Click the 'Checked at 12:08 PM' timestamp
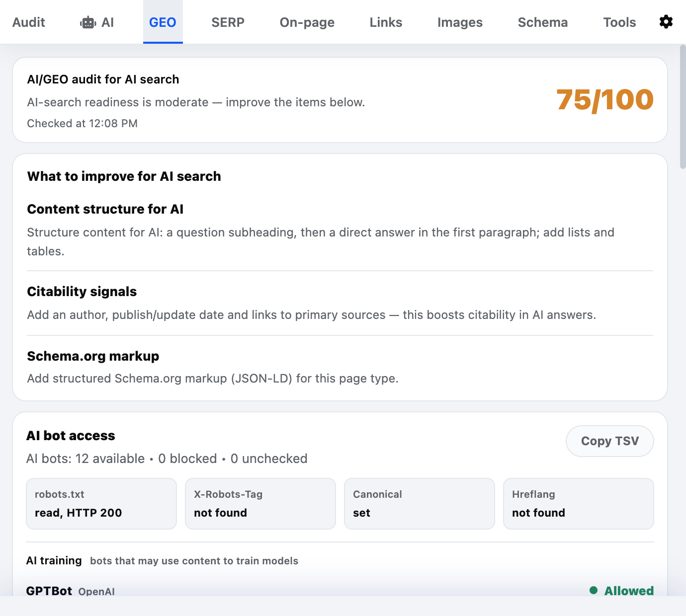The width and height of the screenshot is (686, 616). click(83, 123)
